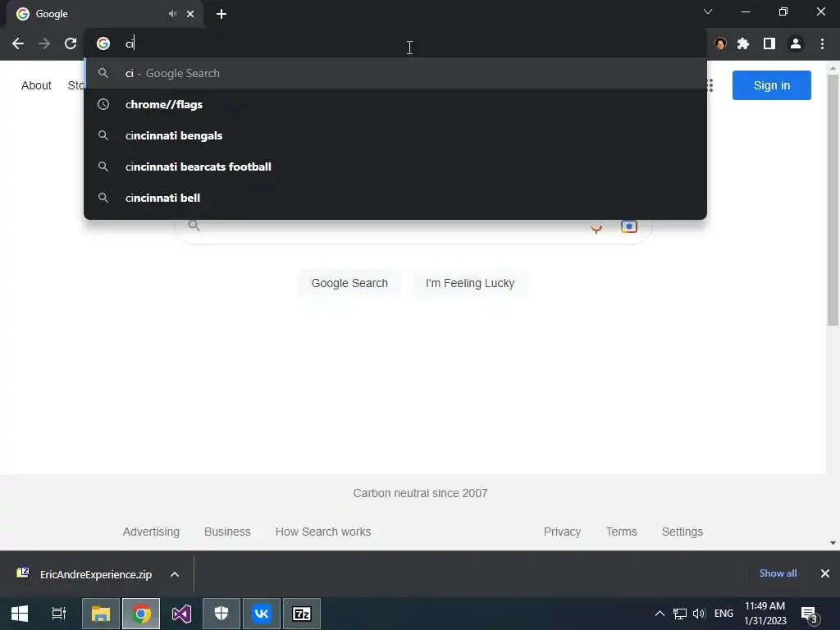Image resolution: width=840 pixels, height=630 pixels.
Task: Show hidden system tray icons
Action: click(660, 614)
